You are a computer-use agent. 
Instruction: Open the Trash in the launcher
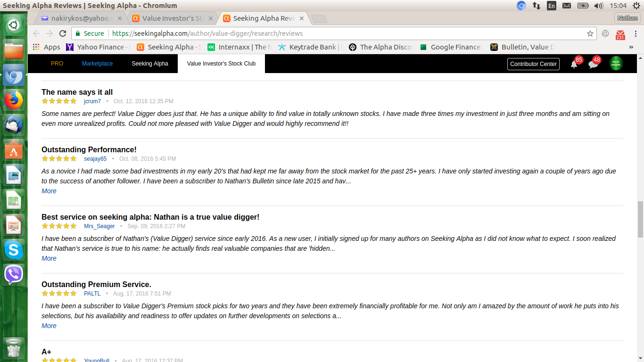[14, 348]
